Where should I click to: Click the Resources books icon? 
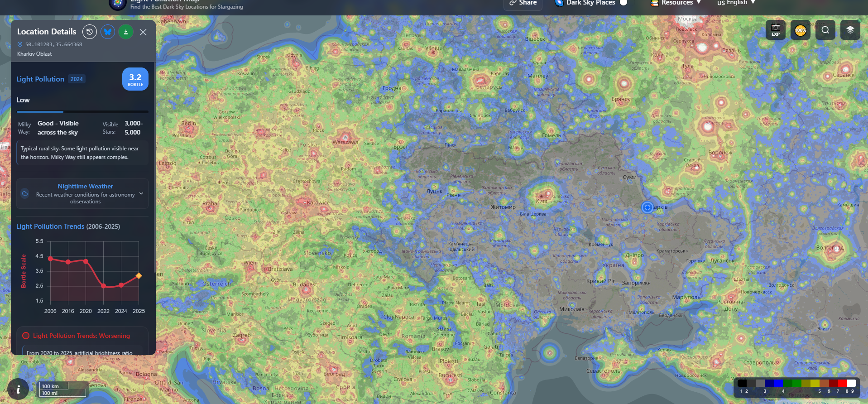point(654,3)
